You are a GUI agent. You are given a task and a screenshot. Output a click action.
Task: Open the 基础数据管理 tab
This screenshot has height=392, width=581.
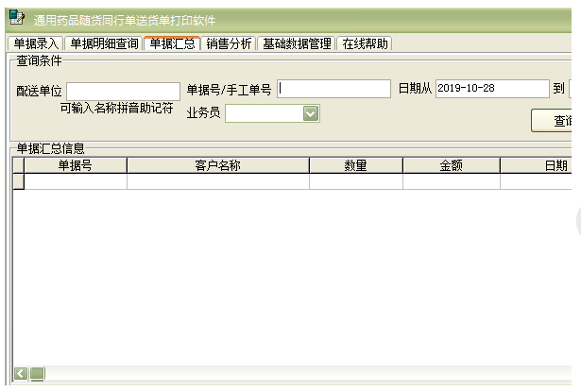pyautogui.click(x=297, y=43)
